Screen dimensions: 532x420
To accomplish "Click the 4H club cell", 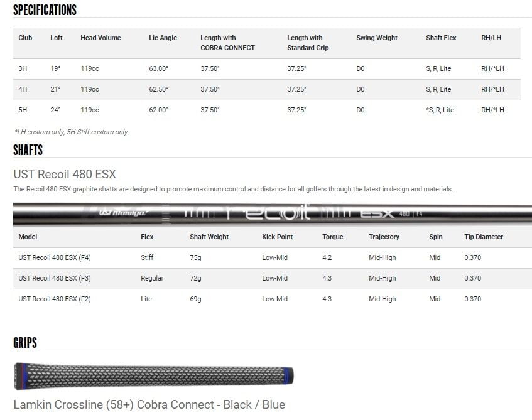I will pyautogui.click(x=23, y=89).
